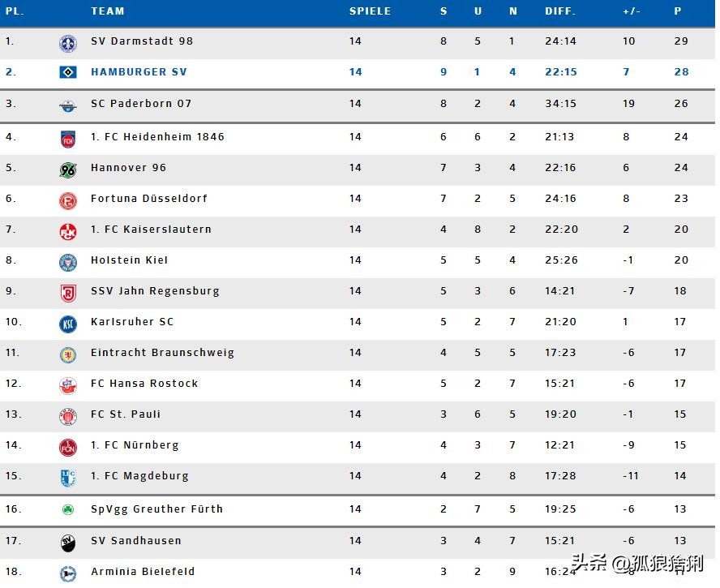Open the 1. FC Heidenheim 1846 team name

157,137
